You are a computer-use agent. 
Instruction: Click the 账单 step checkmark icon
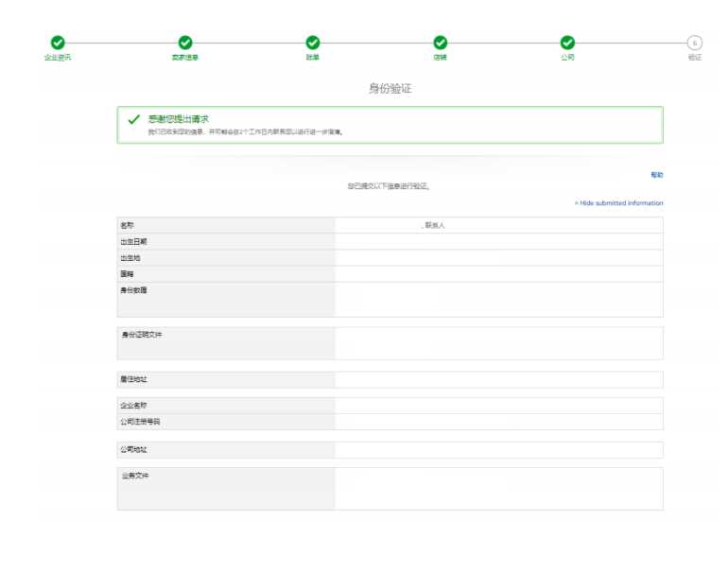coord(312,43)
